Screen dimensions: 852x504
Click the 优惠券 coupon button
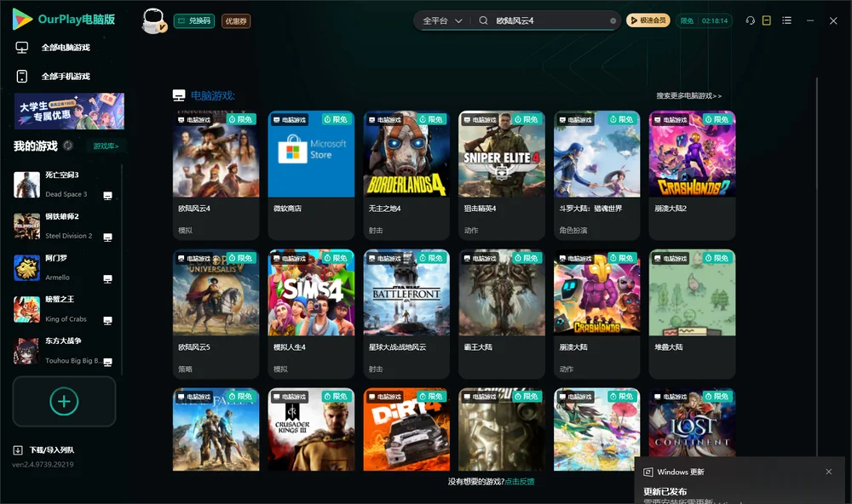pyautogui.click(x=236, y=20)
